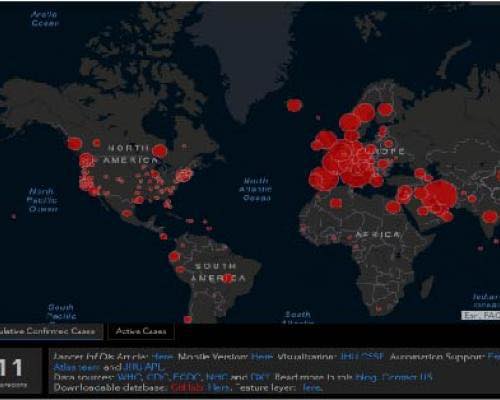Image resolution: width=500 pixels, height=400 pixels.
Task: Select the red case circle over Finland
Action: (x=385, y=110)
